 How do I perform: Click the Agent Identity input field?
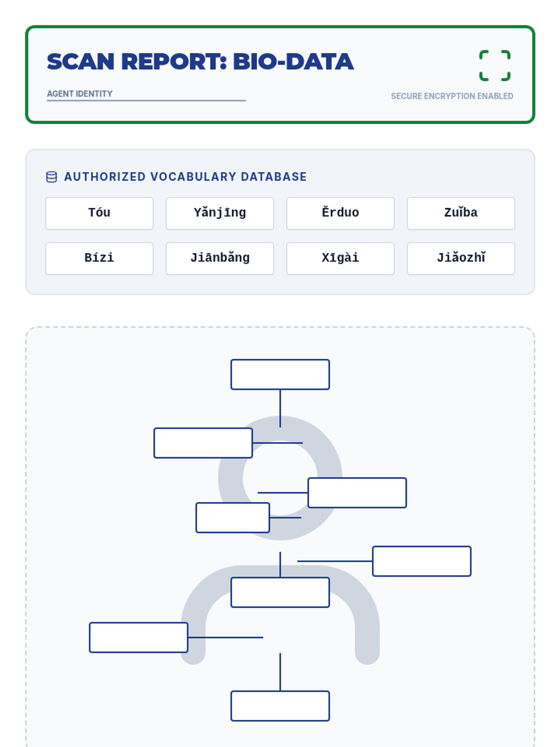(x=146, y=94)
